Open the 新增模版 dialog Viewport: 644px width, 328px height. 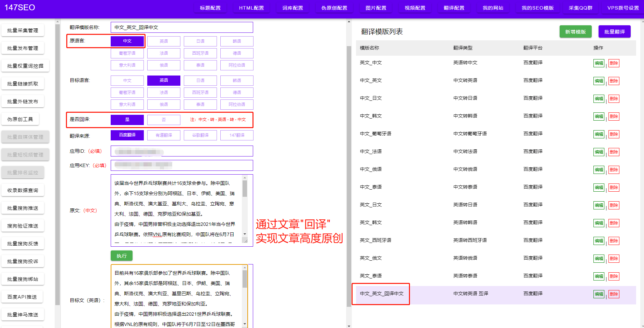[575, 31]
